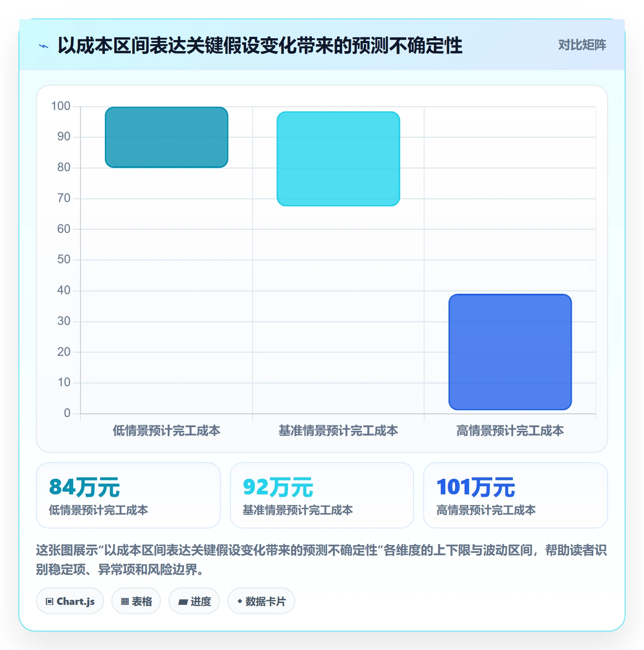
Task: Click the 数据卡片 tag chip
Action: coord(261,601)
